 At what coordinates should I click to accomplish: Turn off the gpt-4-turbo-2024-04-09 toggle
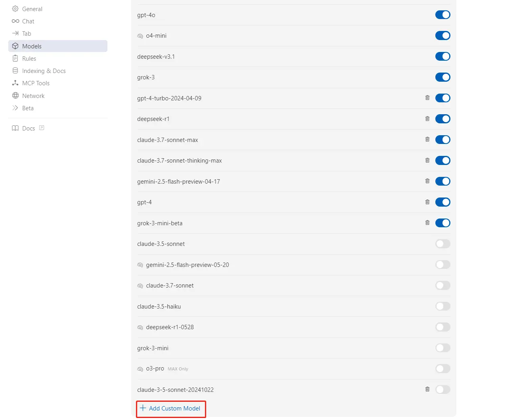(x=443, y=98)
